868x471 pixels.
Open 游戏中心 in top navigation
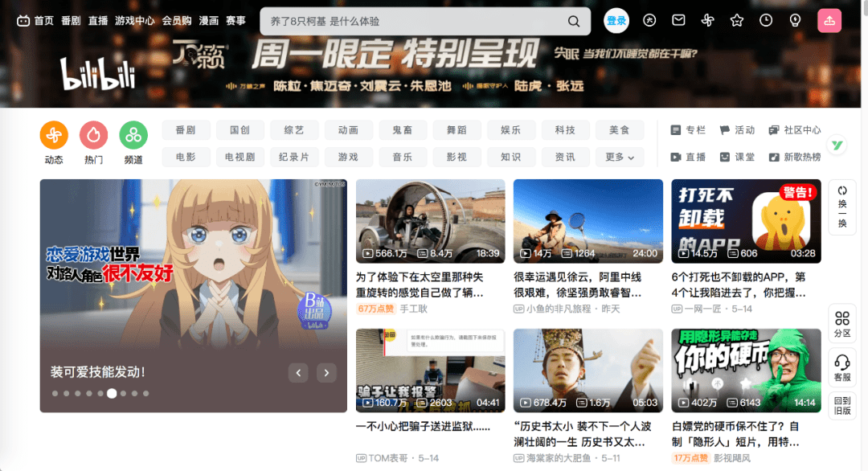[x=134, y=21]
